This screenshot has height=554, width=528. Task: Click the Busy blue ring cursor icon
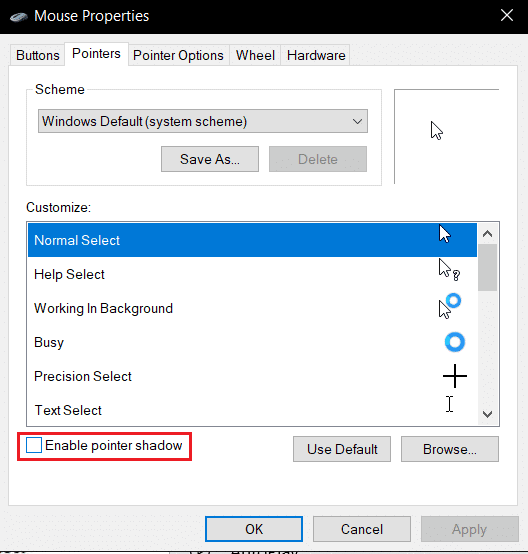pos(454,342)
